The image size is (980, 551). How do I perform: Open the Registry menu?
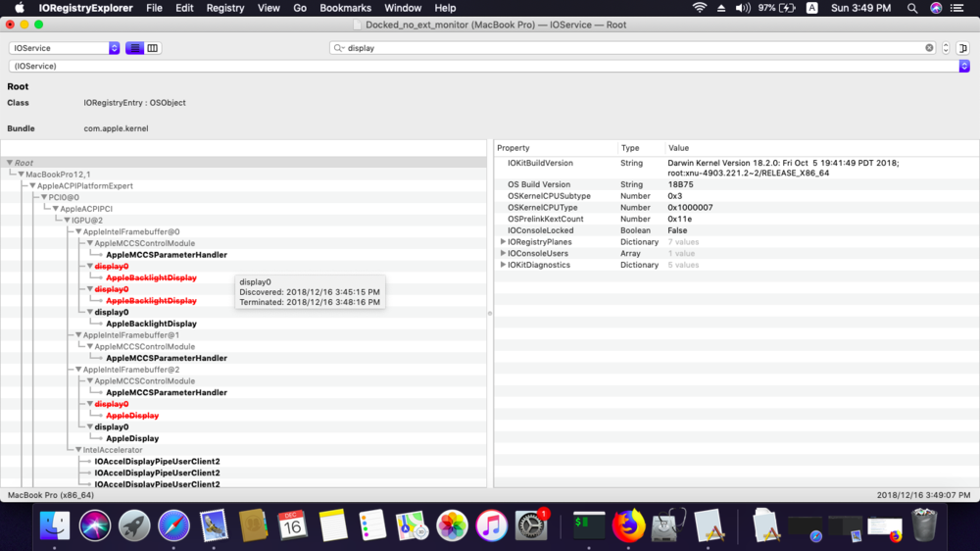pyautogui.click(x=225, y=8)
